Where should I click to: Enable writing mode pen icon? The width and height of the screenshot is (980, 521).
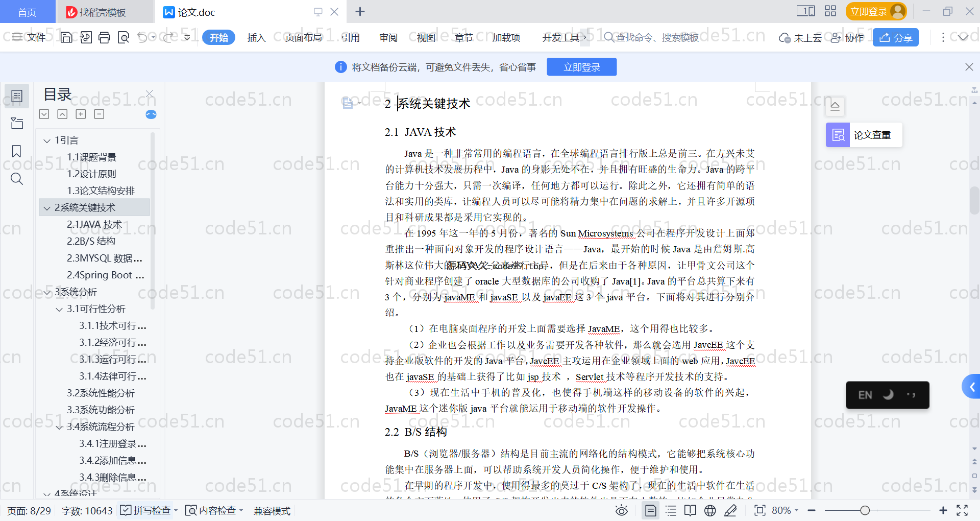click(x=730, y=510)
